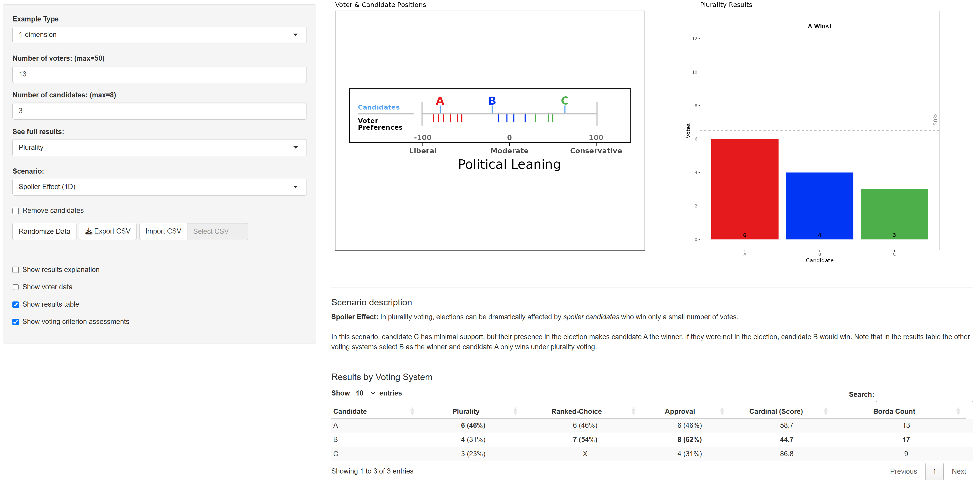Sort by Ranked-Choice column sort icon
Image resolution: width=980 pixels, height=481 pixels.
click(633, 411)
